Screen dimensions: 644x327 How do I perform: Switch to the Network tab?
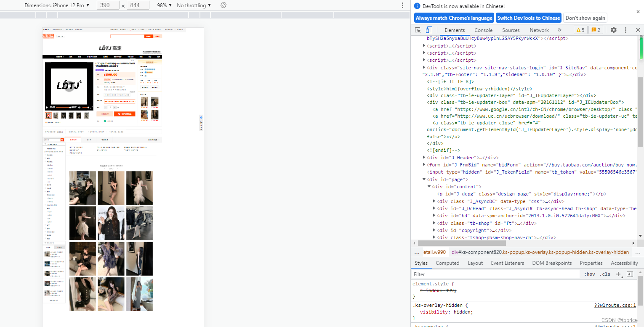[539, 30]
